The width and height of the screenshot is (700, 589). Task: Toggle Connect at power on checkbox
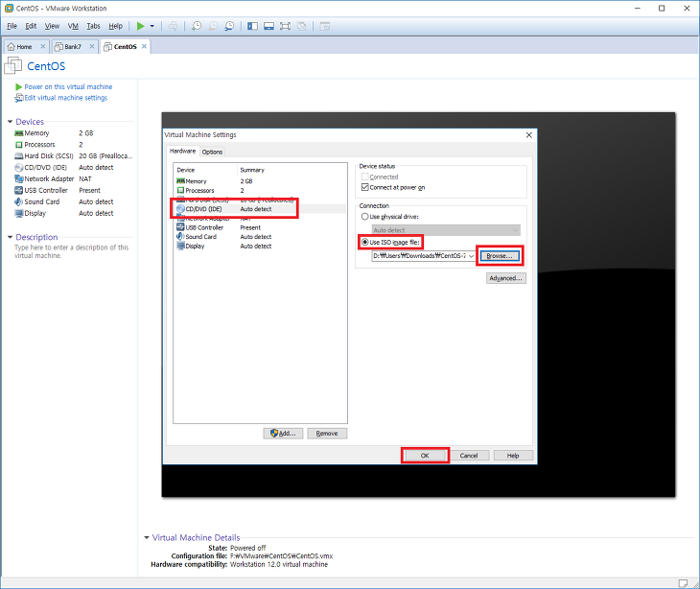pyautogui.click(x=365, y=187)
